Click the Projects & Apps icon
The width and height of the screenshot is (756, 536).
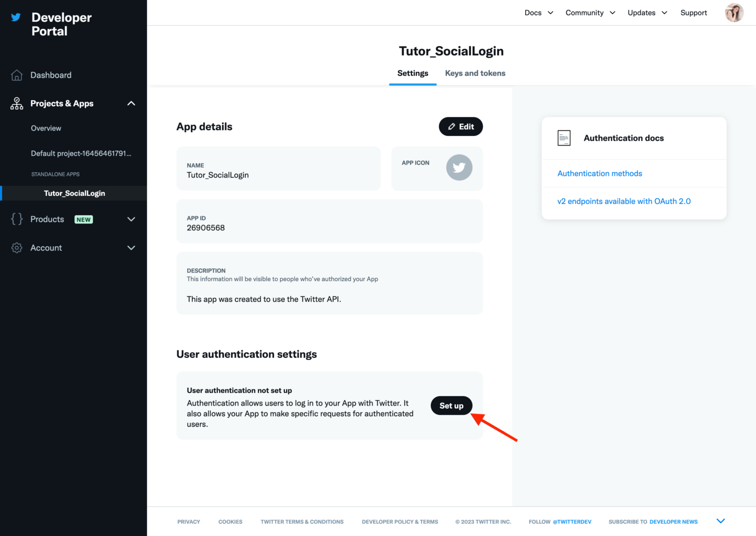(x=16, y=103)
